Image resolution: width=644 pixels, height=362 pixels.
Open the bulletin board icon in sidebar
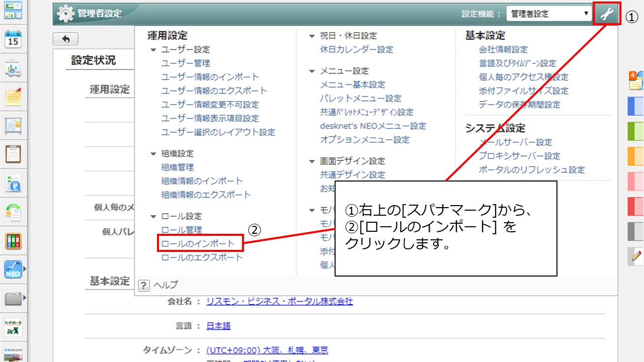[x=13, y=126]
